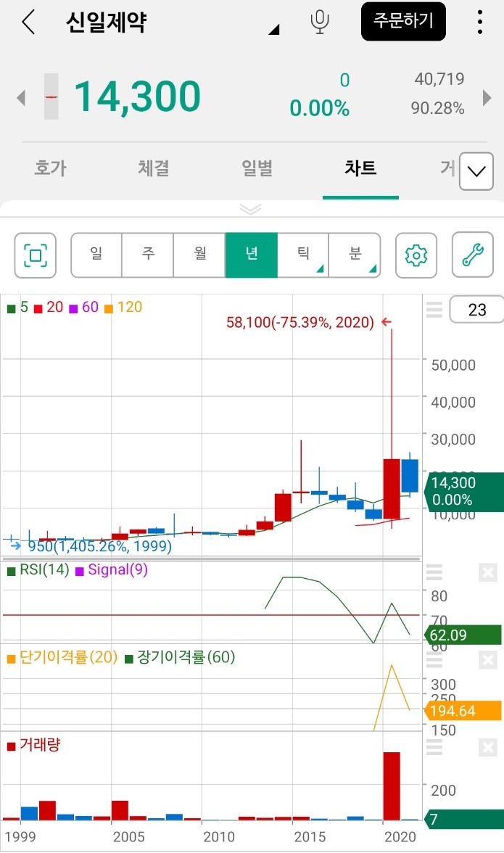Select the 차트 tab
This screenshot has width=504, height=853.
click(360, 168)
